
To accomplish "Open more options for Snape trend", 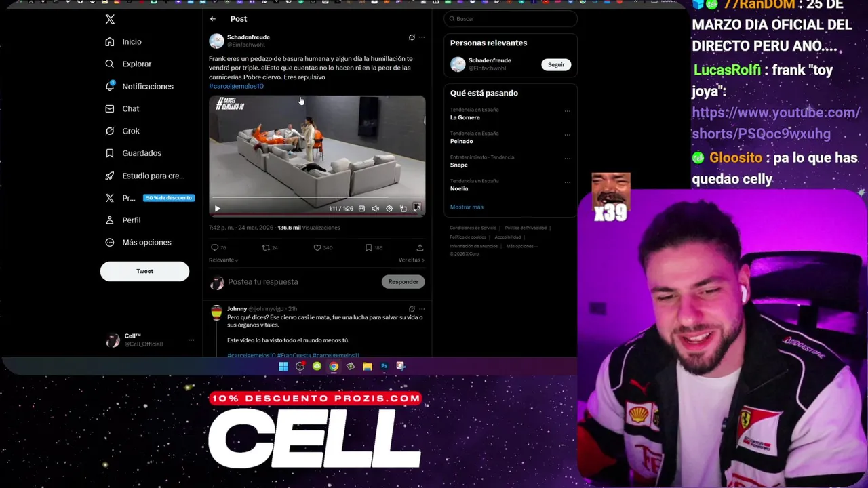I will pos(568,158).
